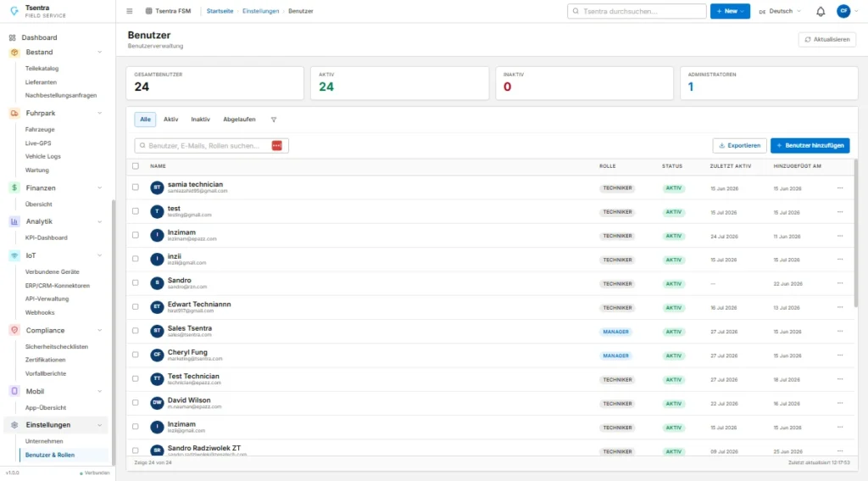Collapse the Compliance section chevron

pyautogui.click(x=100, y=330)
